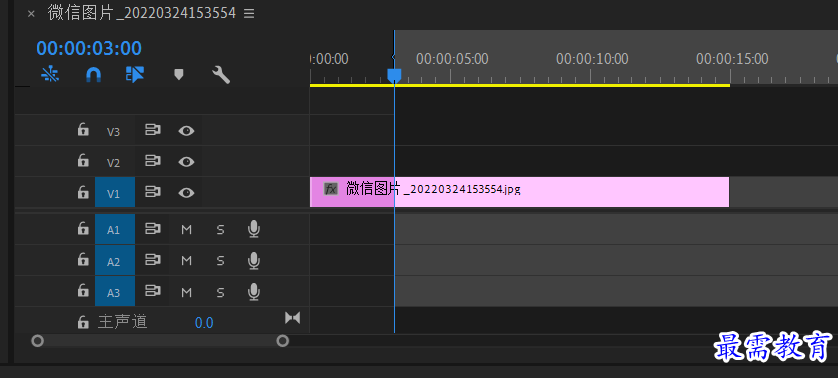Click right handle of zoom scrollbar
838x378 pixels.
click(x=283, y=341)
